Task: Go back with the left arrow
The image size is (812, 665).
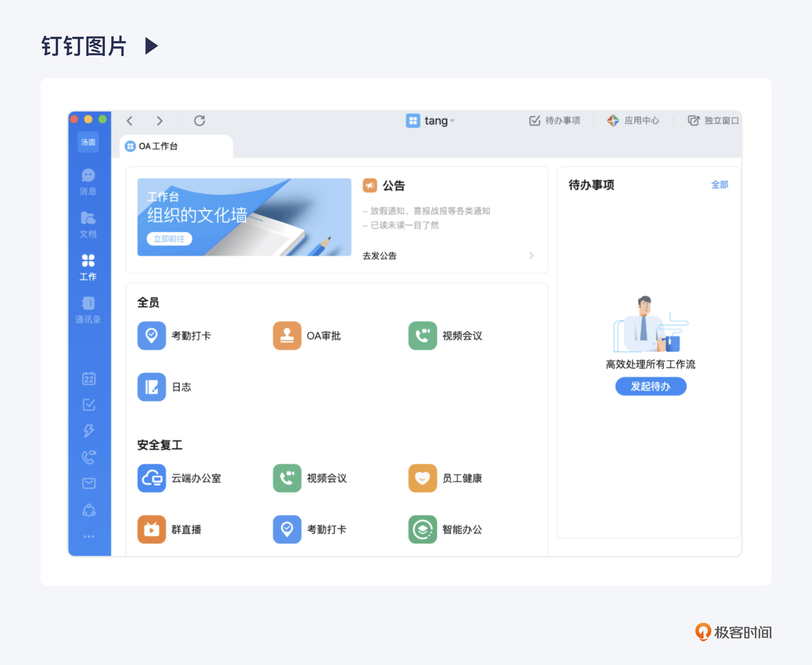Action: pyautogui.click(x=130, y=121)
